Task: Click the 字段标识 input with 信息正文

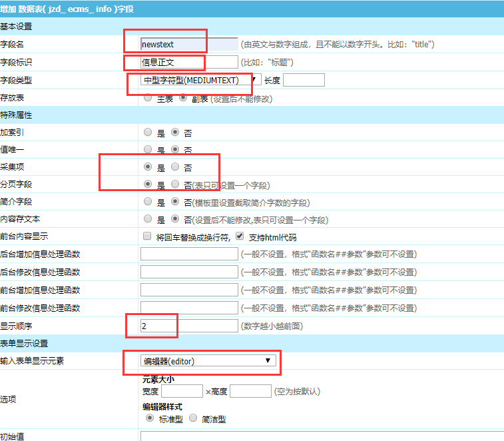Action: 188,62
